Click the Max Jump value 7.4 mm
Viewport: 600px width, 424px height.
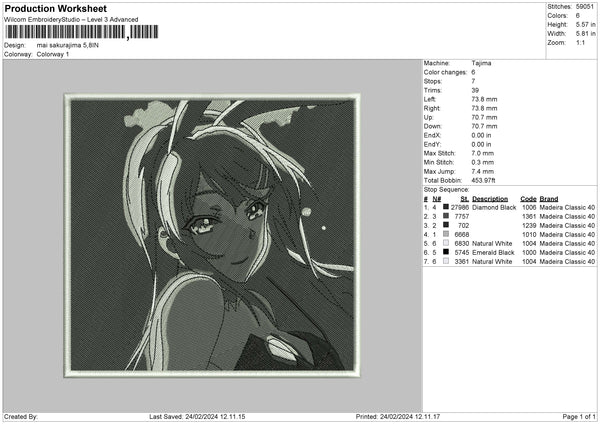[x=483, y=171]
